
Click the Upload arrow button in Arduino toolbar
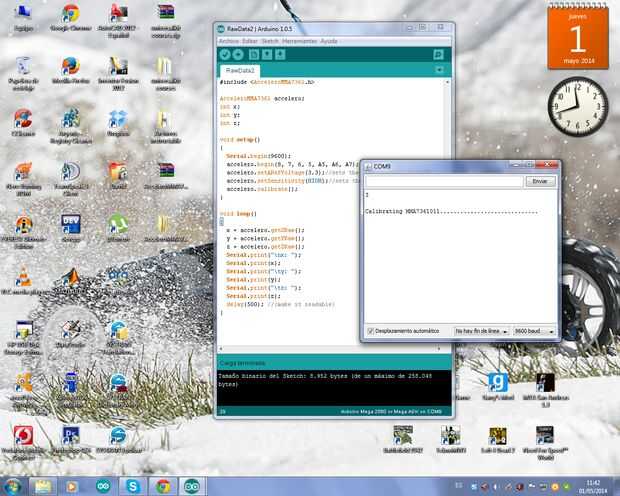tap(238, 55)
